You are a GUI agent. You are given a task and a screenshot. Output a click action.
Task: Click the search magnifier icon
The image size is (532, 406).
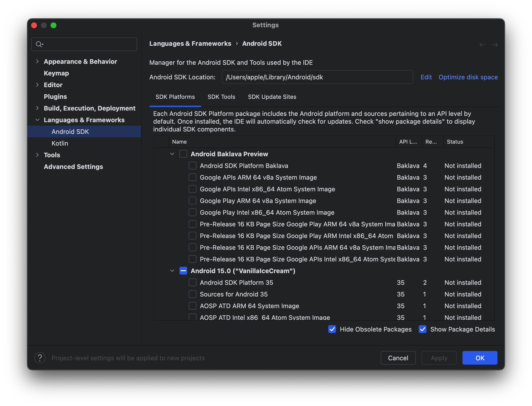[39, 44]
